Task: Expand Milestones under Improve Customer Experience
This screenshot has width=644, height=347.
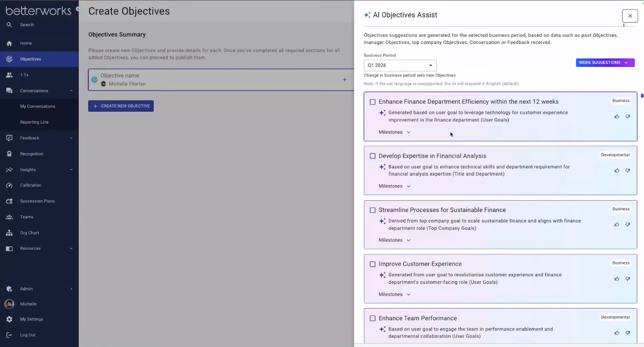Action: [394, 295]
